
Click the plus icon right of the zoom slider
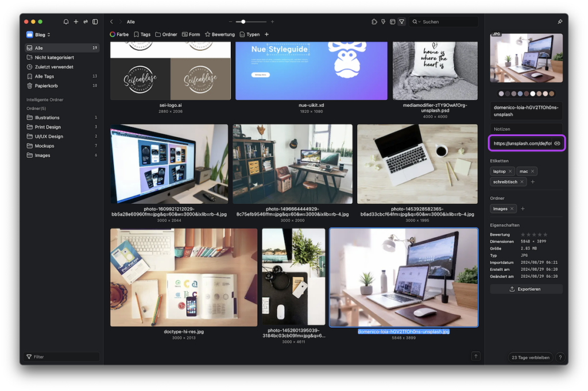coord(272,22)
